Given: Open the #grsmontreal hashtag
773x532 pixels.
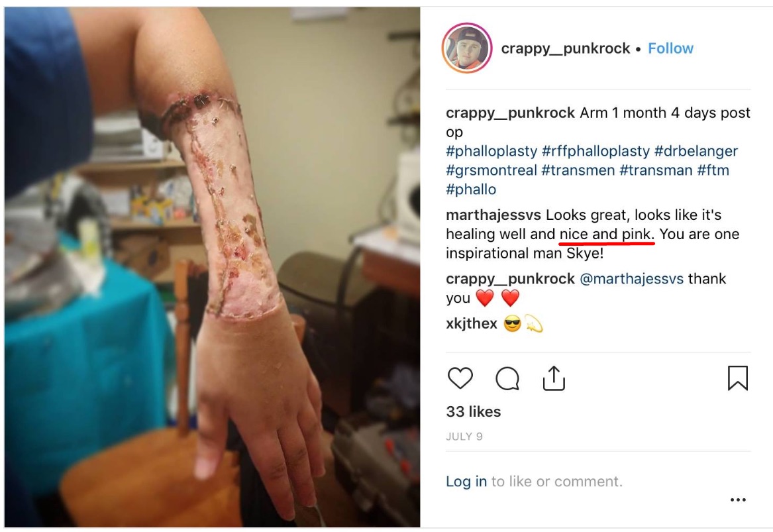Looking at the screenshot, I should pyautogui.click(x=491, y=170).
